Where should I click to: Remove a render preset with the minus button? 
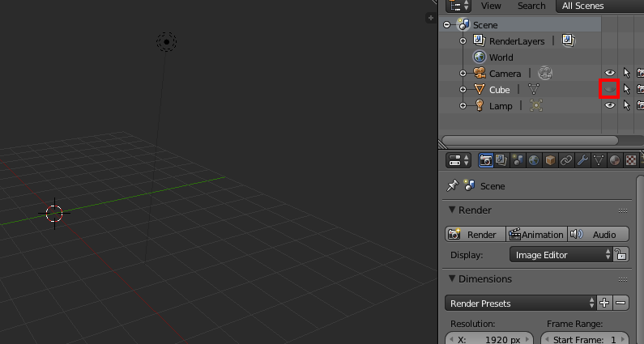click(621, 303)
